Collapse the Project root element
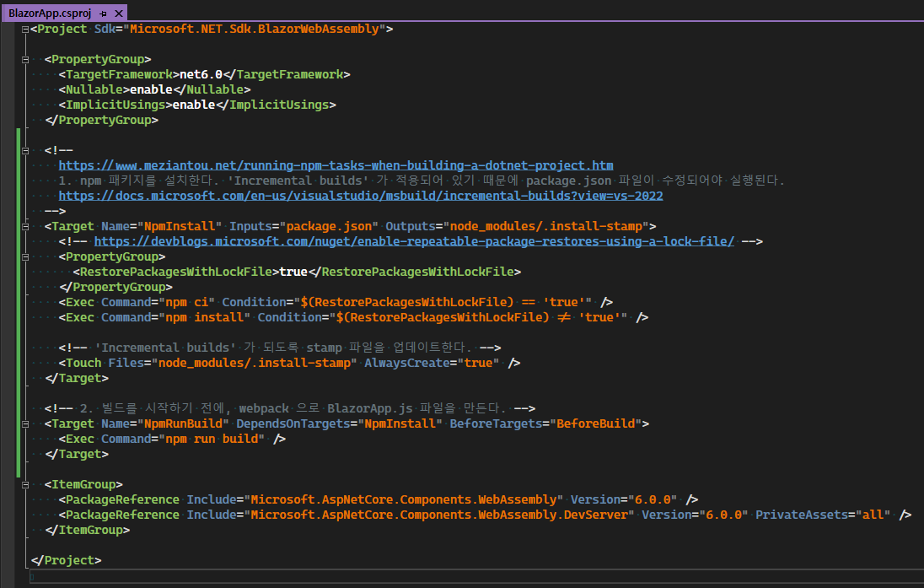924x588 pixels. (24, 29)
